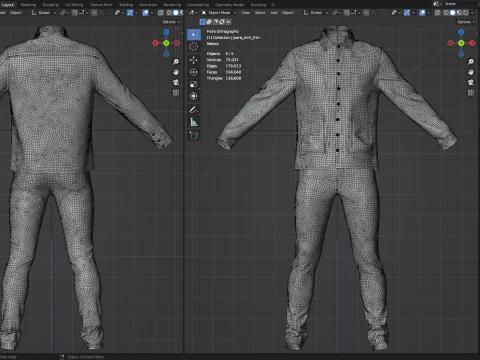Open the Object menu in right viewport

pos(288,13)
